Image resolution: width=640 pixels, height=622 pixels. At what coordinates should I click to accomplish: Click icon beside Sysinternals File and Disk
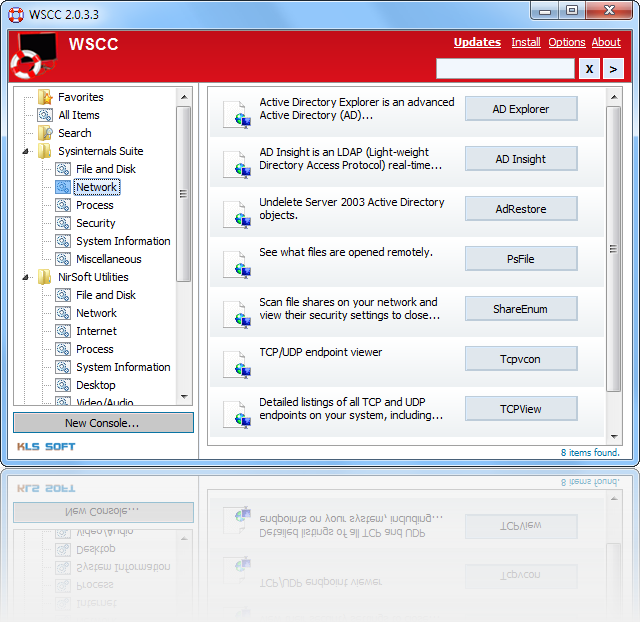coord(63,169)
